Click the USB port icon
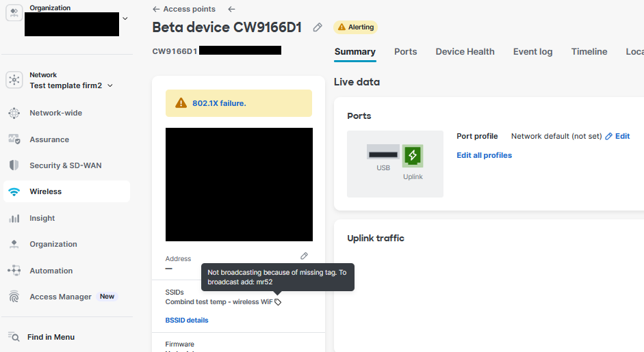The height and width of the screenshot is (352, 644). 383,153
